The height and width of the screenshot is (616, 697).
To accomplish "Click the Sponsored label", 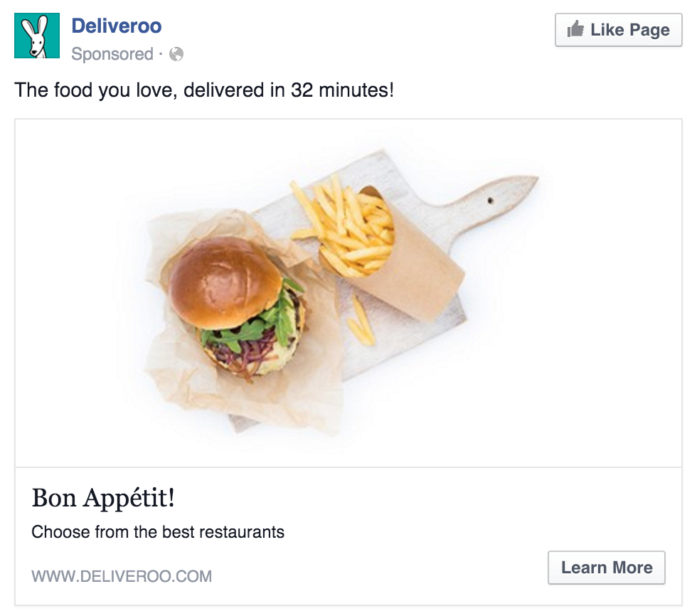I will click(112, 54).
